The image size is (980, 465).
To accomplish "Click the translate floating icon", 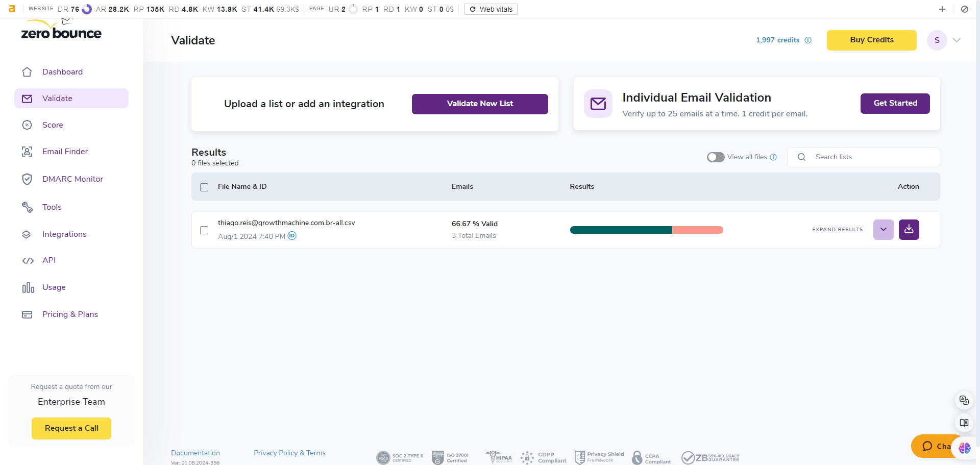I will [x=964, y=400].
